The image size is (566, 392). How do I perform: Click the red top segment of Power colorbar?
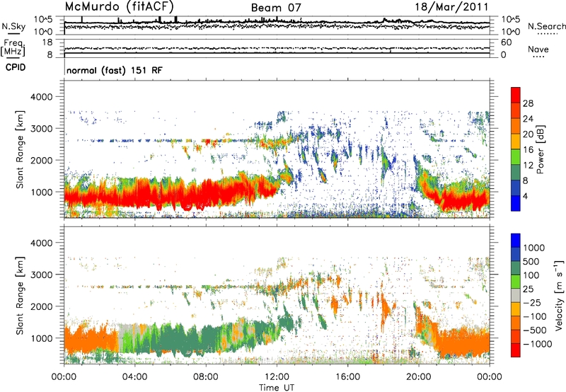516,95
